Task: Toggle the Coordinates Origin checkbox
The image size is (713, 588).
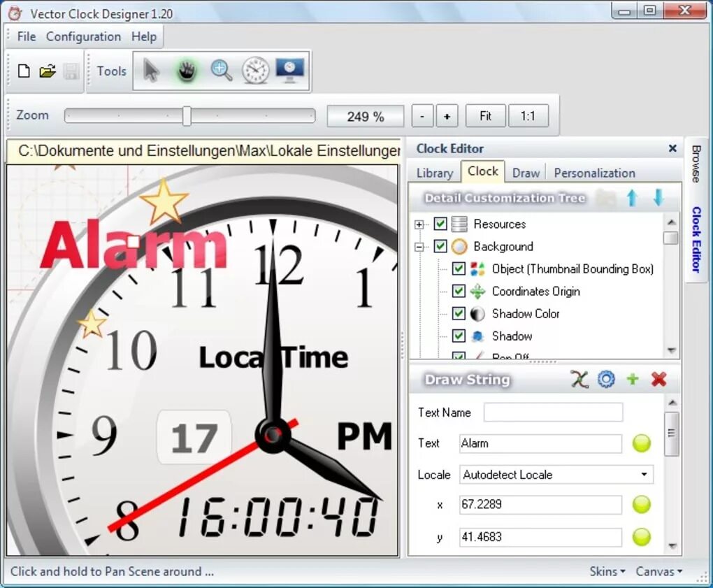Action: tap(459, 291)
